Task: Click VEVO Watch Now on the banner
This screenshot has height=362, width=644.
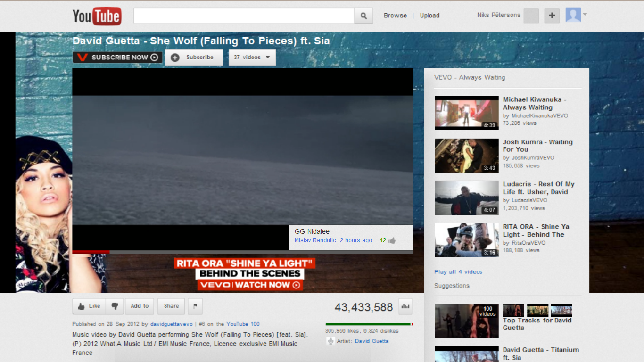Action: coord(250,285)
